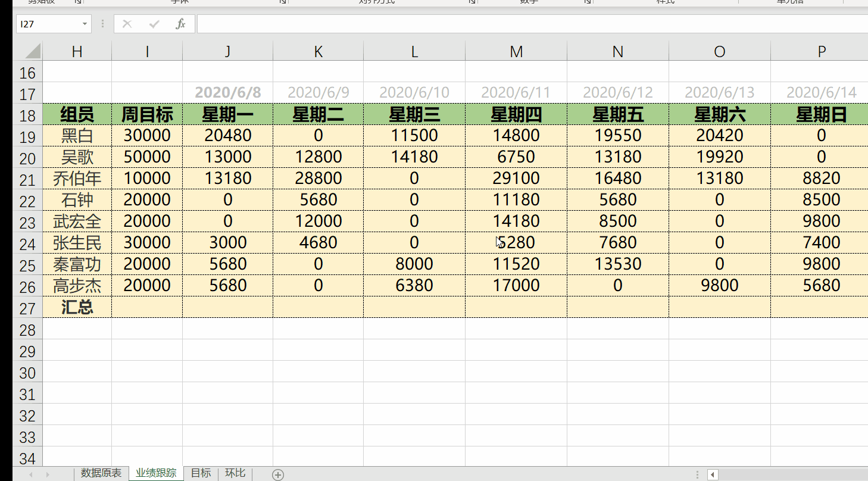The width and height of the screenshot is (868, 481).
Task: Click the cell with value 20420
Action: click(720, 136)
